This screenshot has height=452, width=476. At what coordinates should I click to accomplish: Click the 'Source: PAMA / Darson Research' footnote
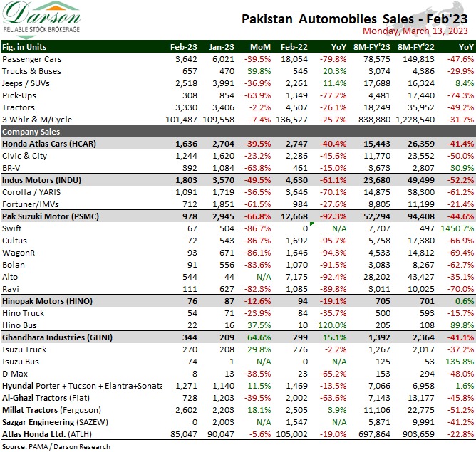tap(56, 447)
